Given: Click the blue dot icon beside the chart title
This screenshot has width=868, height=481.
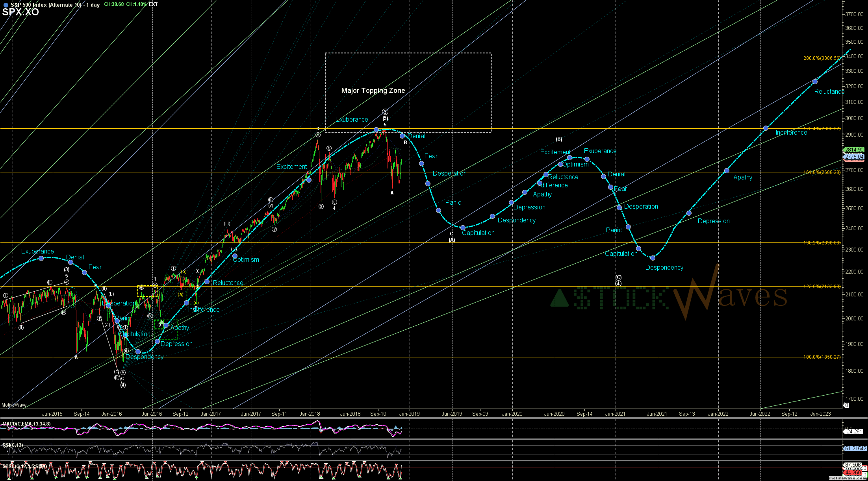Looking at the screenshot, I should coord(6,5).
